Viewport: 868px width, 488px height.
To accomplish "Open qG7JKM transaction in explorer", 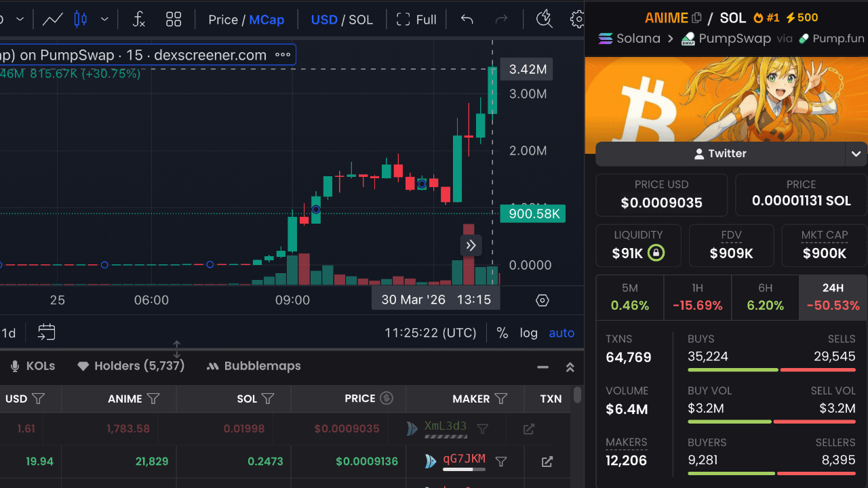I will 547,462.
